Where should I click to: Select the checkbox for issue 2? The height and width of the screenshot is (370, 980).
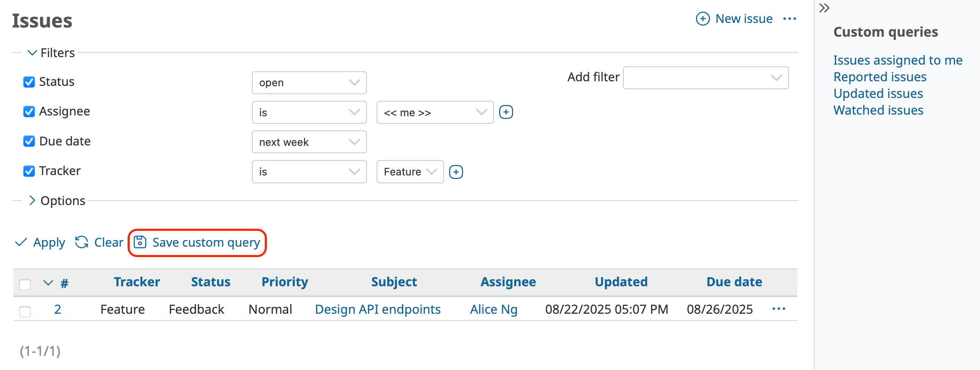[25, 312]
